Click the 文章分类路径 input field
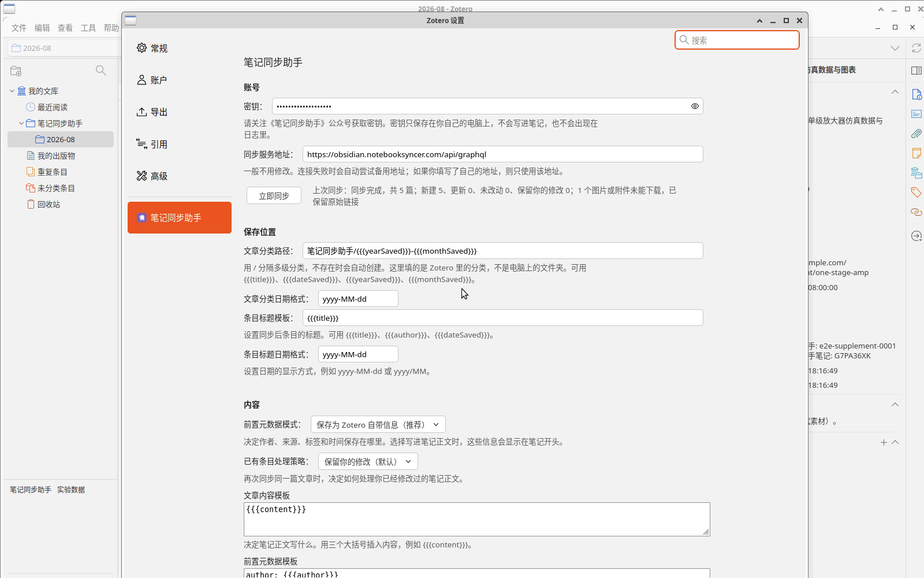This screenshot has height=578, width=924. [x=502, y=251]
